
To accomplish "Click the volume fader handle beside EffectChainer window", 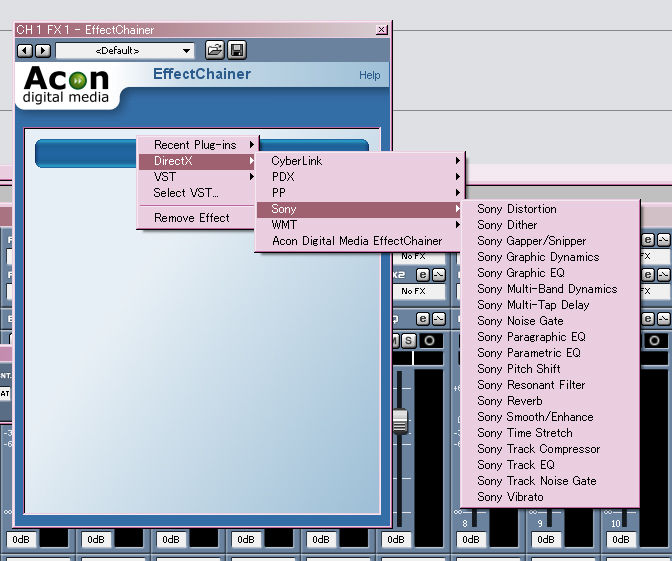I will (400, 421).
